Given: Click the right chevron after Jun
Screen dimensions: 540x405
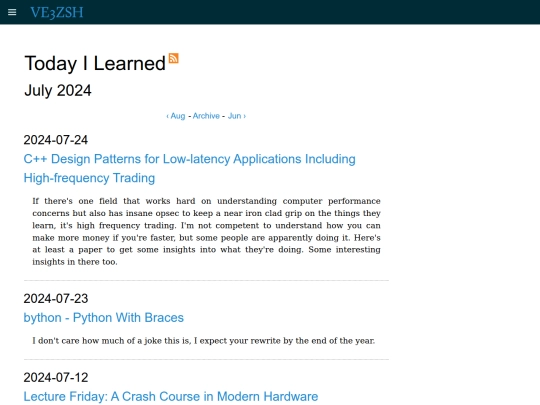Looking at the screenshot, I should pos(245,116).
